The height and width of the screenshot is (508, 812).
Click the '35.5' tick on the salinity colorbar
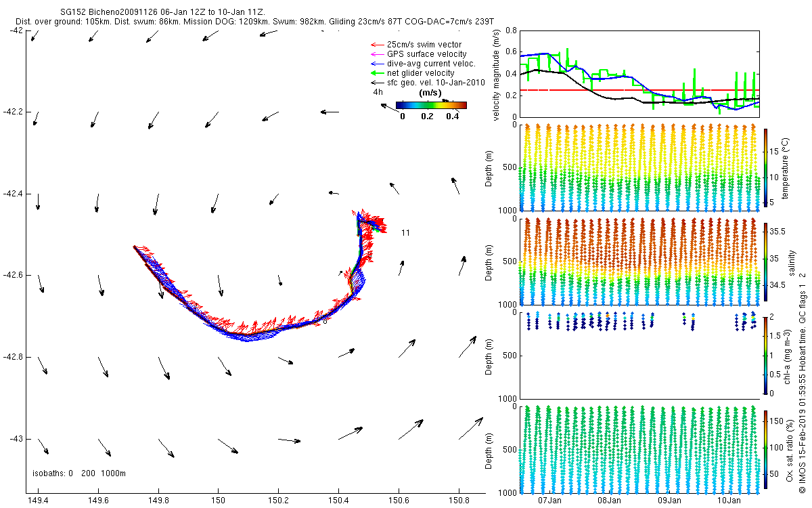pyautogui.click(x=779, y=232)
